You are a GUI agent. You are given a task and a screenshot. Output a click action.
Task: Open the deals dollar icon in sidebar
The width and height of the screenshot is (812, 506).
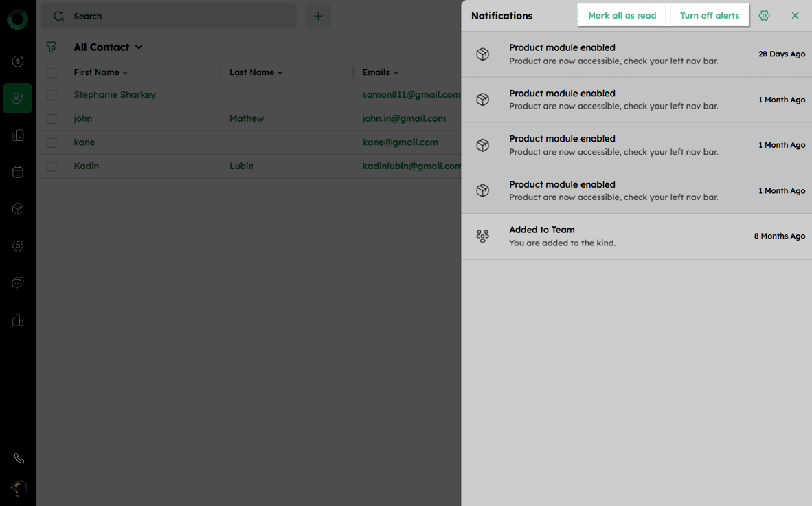pos(18,61)
